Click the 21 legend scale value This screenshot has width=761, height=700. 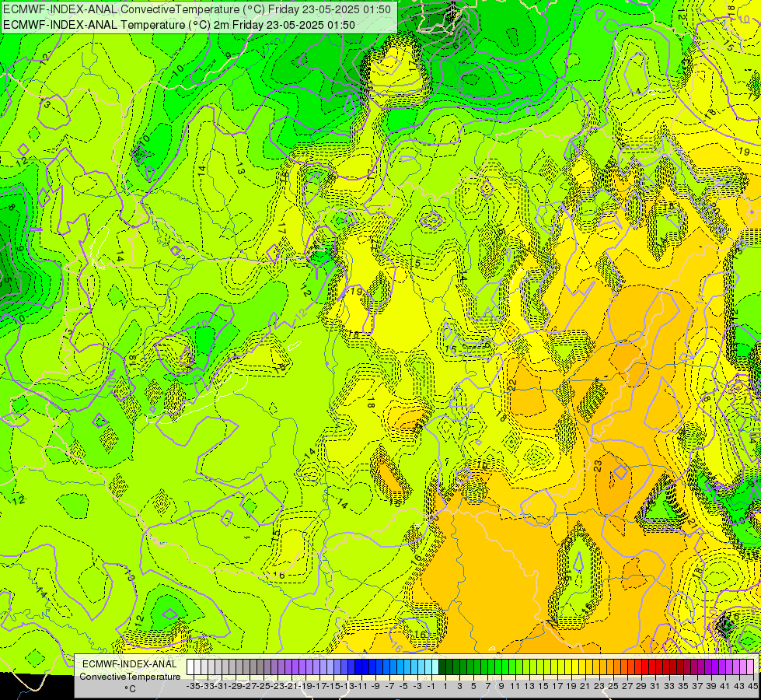pyautogui.click(x=585, y=686)
